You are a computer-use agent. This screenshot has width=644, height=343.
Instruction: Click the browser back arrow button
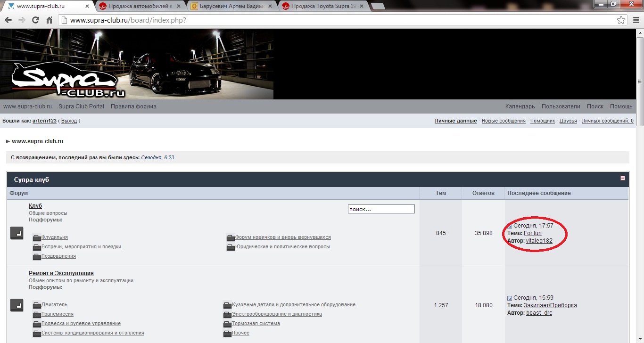8,20
